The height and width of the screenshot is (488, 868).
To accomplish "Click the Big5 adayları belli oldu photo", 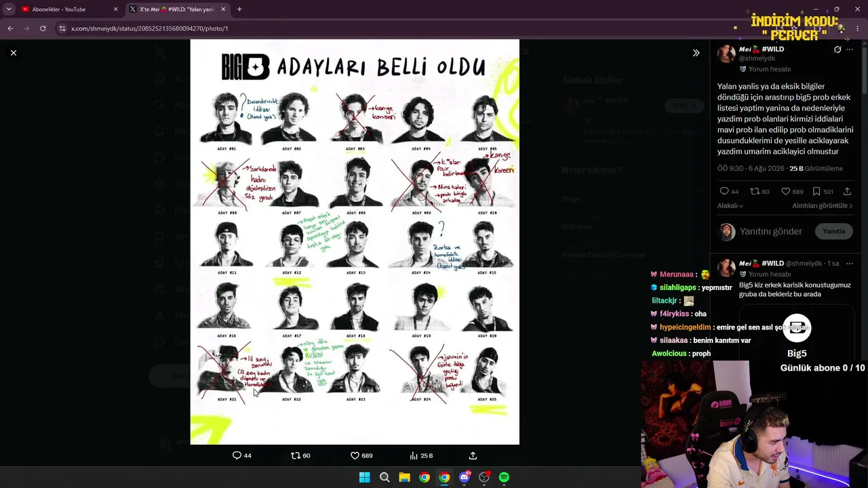I will [355, 242].
